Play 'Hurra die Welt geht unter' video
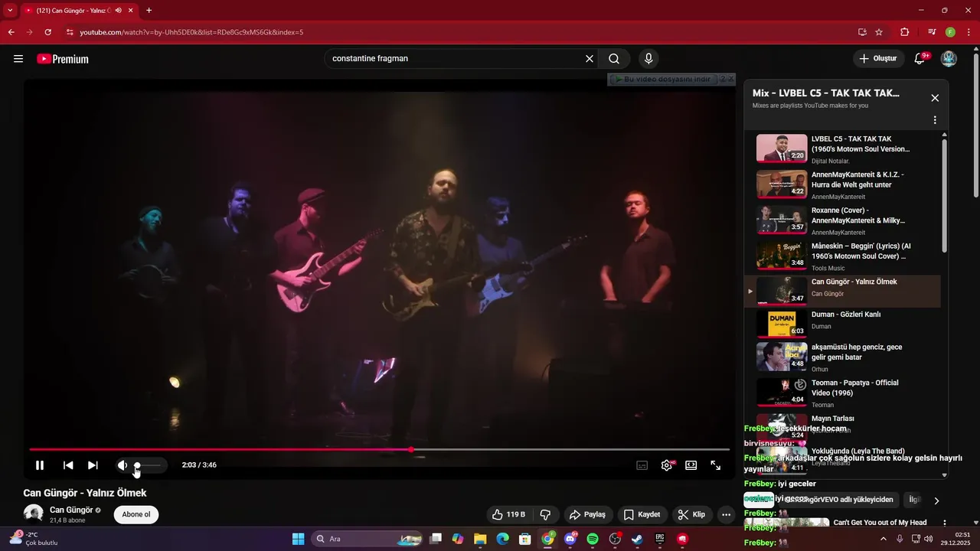The height and width of the screenshot is (551, 980). click(842, 184)
